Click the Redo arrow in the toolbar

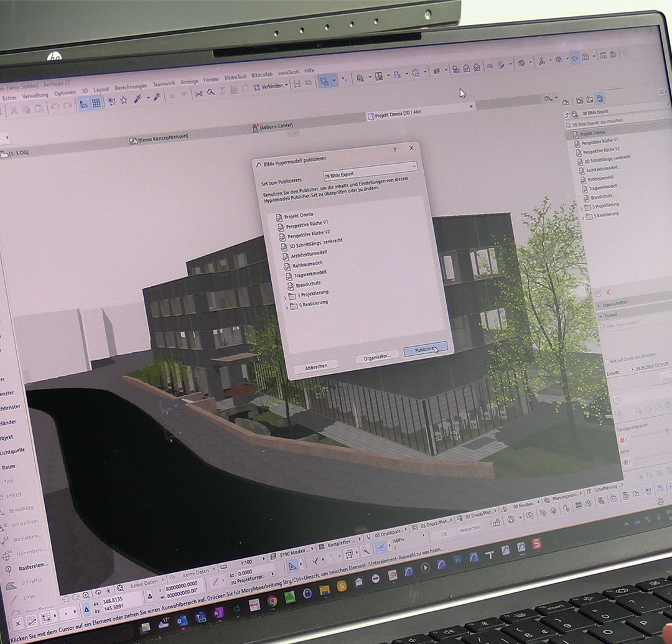click(67, 106)
